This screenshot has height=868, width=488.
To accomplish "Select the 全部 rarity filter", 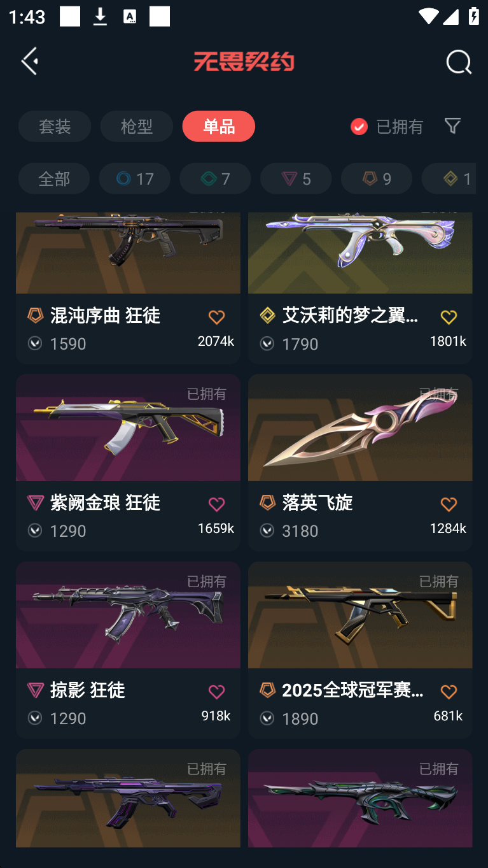I will point(54,178).
